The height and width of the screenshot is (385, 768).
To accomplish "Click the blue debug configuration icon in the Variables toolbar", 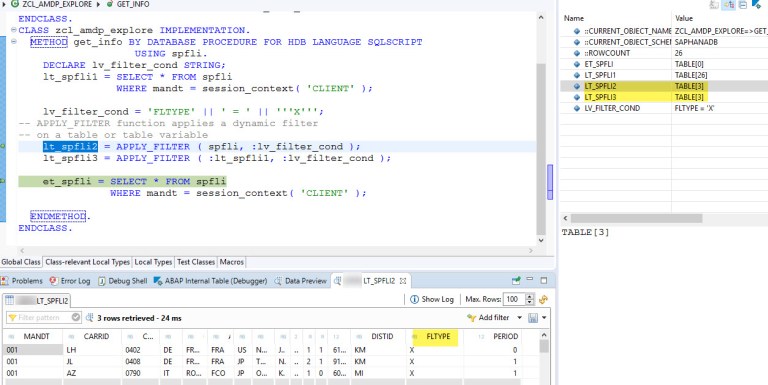I will tap(757, 4).
